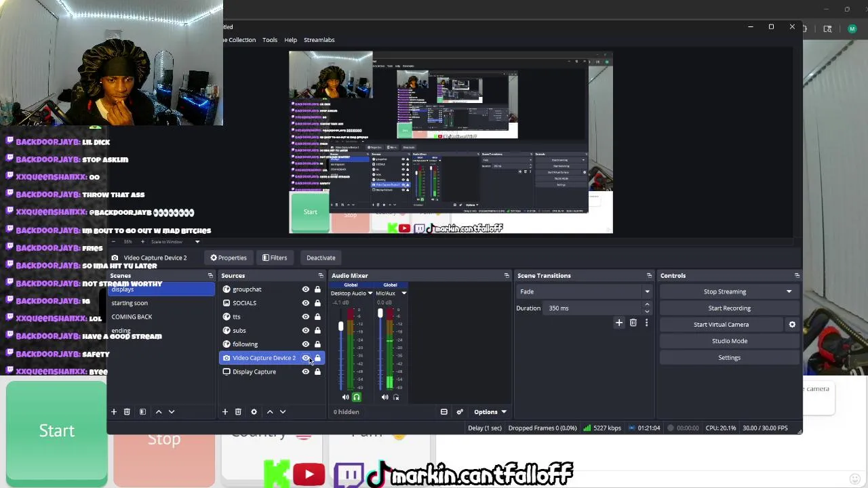This screenshot has width=868, height=488.
Task: Move source down in Sources toolbar
Action: tap(283, 411)
